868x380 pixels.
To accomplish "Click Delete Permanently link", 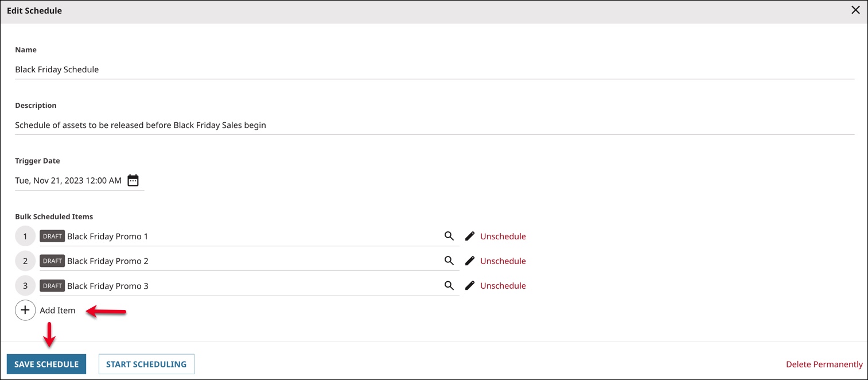I will click(824, 364).
